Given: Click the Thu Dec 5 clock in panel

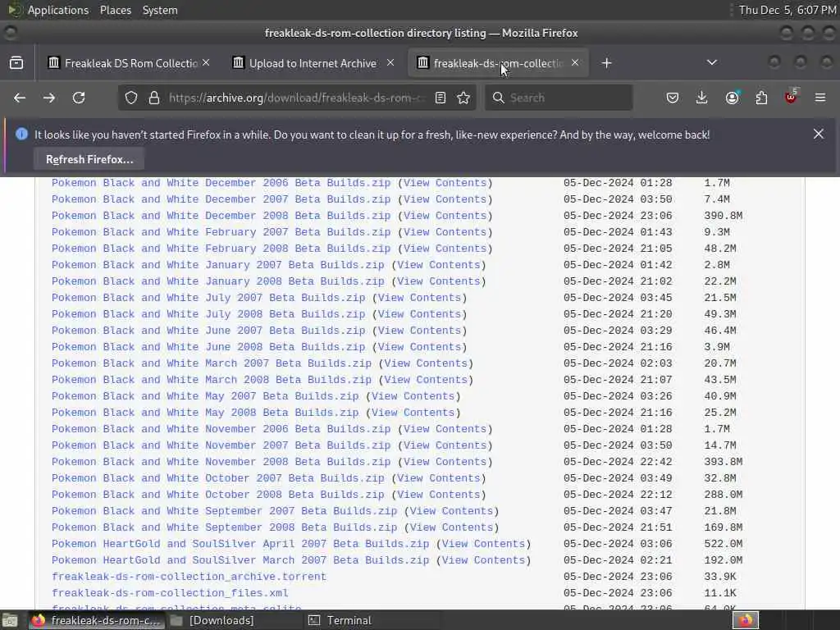Looking at the screenshot, I should (787, 10).
